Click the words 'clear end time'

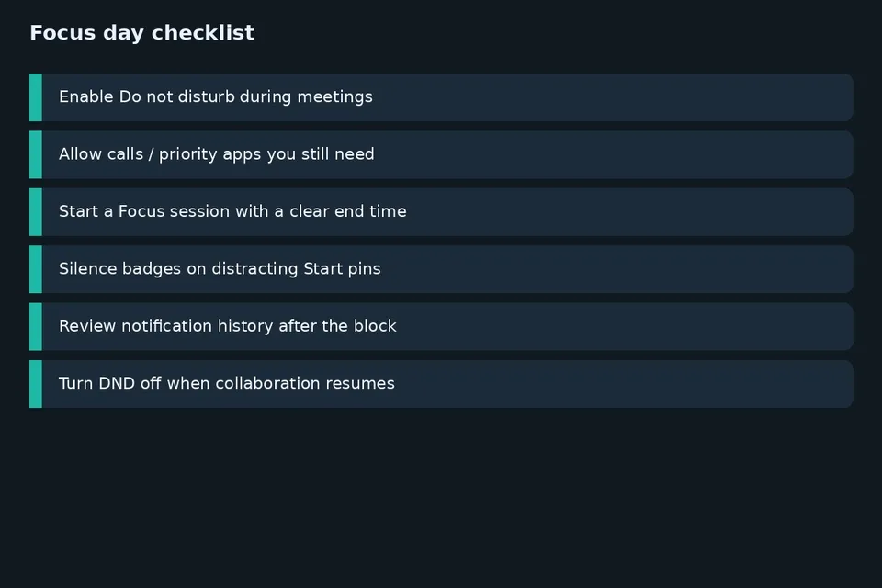click(348, 211)
